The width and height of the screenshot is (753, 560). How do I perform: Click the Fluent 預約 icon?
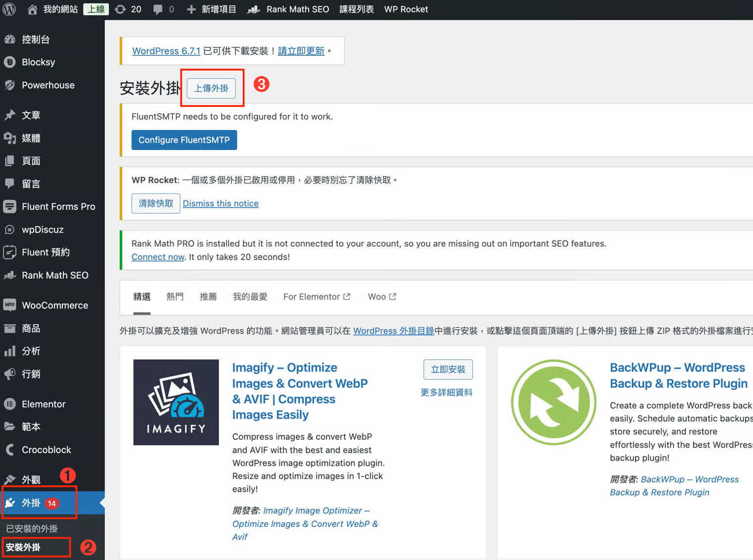pos(10,253)
